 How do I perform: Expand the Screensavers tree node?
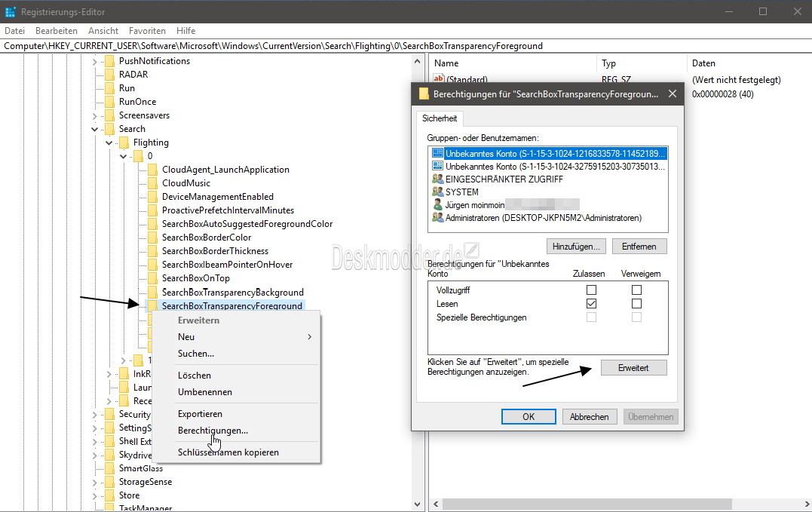pos(94,115)
